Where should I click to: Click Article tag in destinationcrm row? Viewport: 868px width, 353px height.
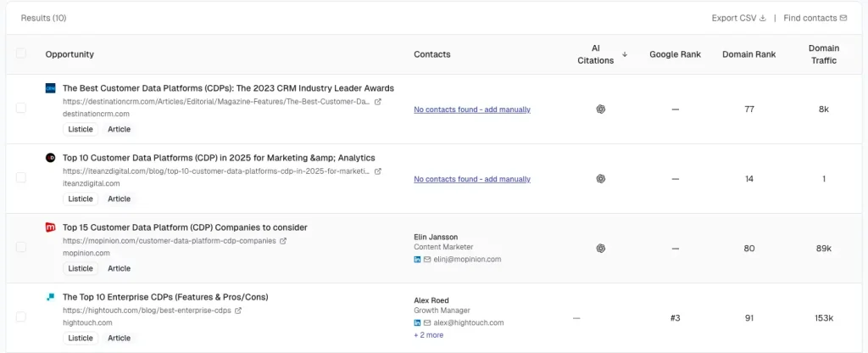click(x=119, y=129)
